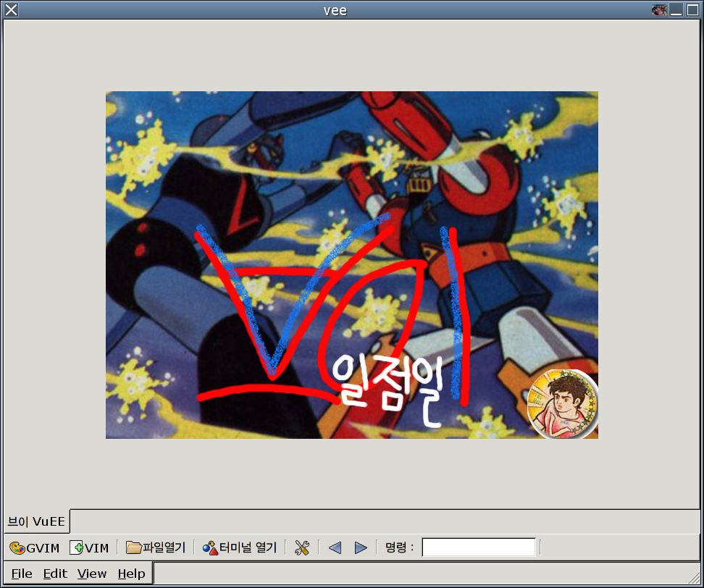The width and height of the screenshot is (704, 588).
Task: Open the Help menu
Action: [131, 574]
